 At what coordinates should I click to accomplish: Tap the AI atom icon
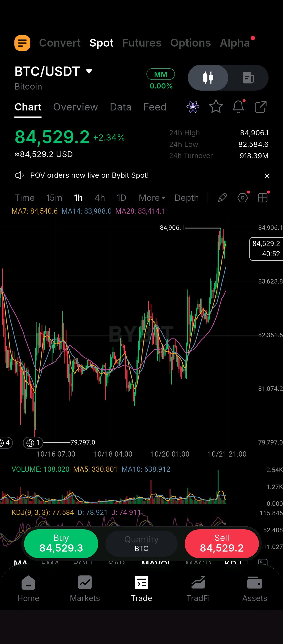(193, 107)
